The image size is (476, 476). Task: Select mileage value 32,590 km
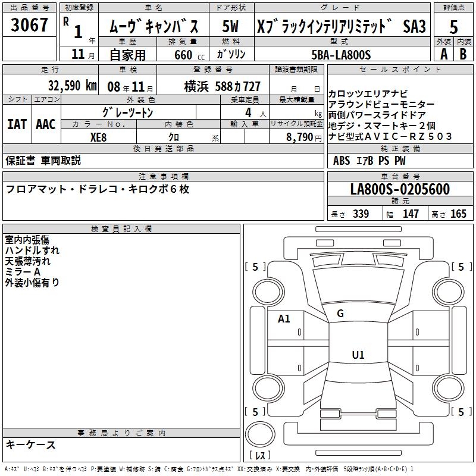point(73,86)
